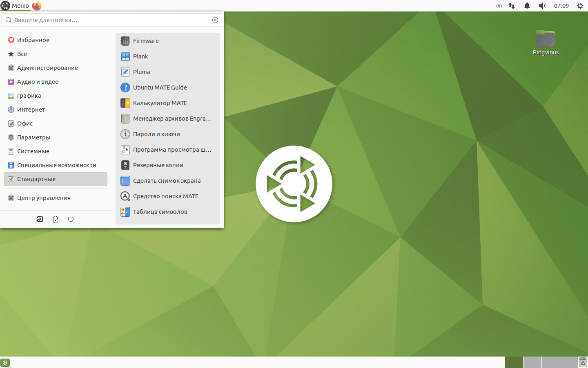The image size is (588, 368).
Task: Open Центр управления
Action: tap(56, 198)
